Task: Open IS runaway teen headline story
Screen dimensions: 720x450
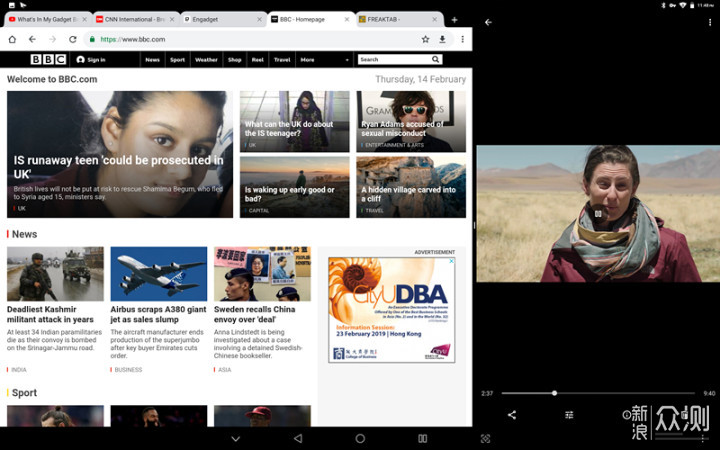Action: click(x=118, y=167)
